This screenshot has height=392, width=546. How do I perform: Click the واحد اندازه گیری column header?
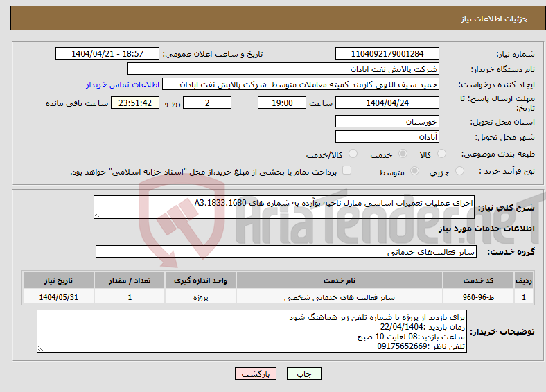200,280
